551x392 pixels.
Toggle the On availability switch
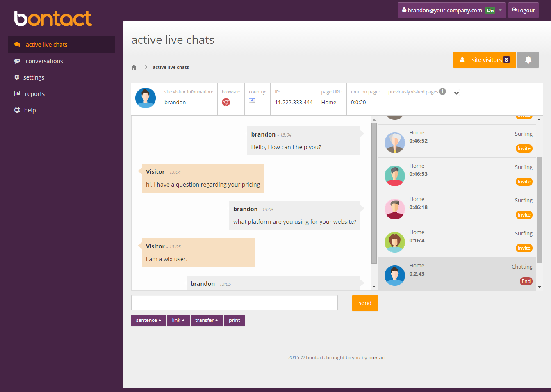[490, 11]
